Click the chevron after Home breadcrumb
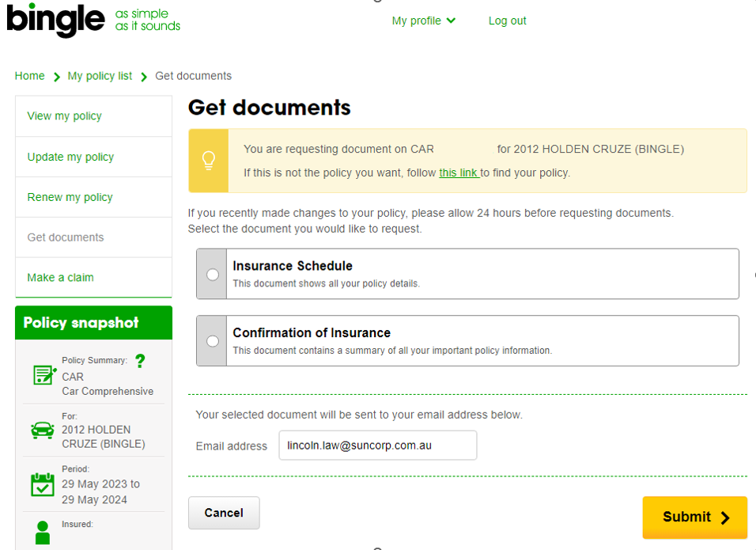Screen dimensions: 756x550 tap(56, 77)
